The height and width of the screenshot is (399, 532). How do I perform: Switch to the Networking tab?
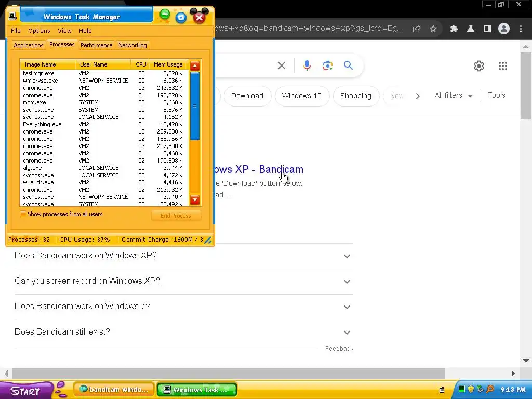(132, 45)
